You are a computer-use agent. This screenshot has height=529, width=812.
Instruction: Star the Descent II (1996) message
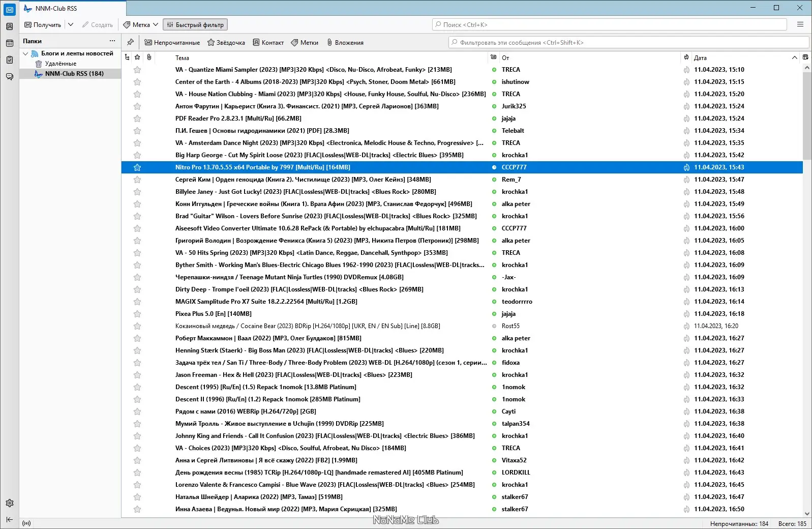tap(137, 399)
